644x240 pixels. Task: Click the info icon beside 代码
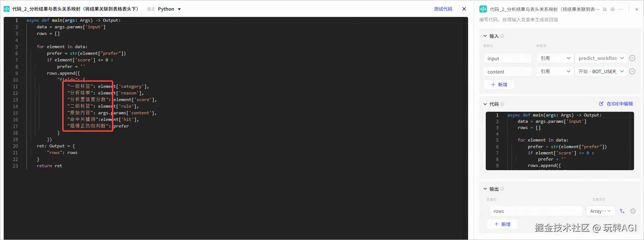coord(502,104)
